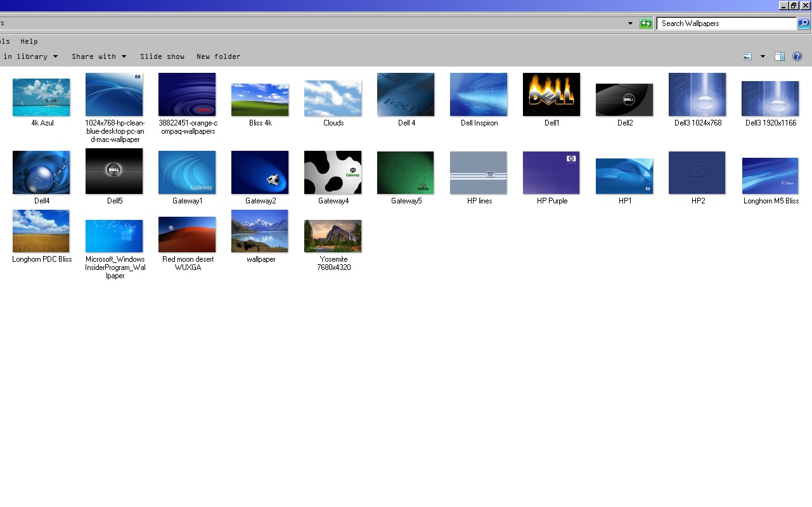
Task: Open the 'in library' dropdown
Action: point(30,56)
